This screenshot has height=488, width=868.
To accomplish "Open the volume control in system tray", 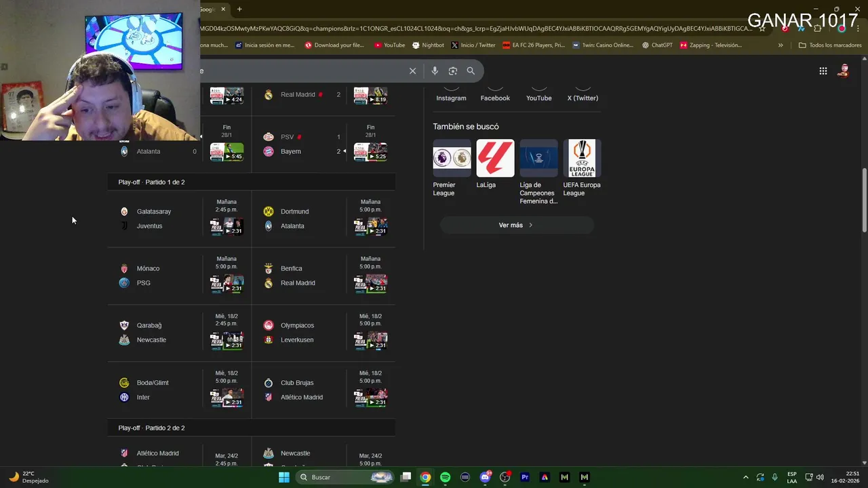I will pos(820,477).
